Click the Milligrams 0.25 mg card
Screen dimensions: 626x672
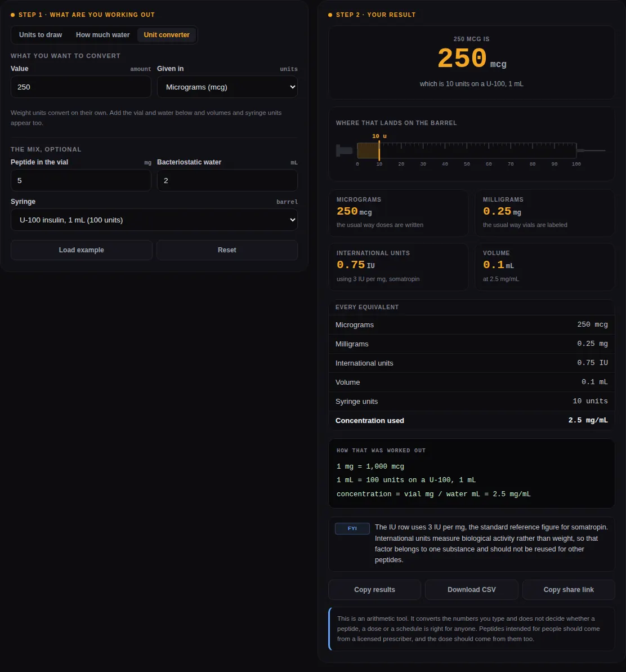pyautogui.click(x=544, y=213)
